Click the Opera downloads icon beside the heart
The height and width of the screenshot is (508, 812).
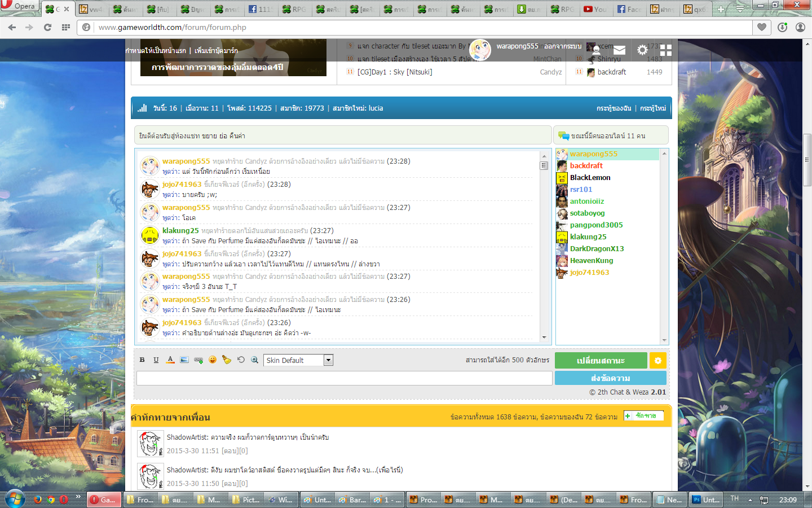pyautogui.click(x=782, y=27)
